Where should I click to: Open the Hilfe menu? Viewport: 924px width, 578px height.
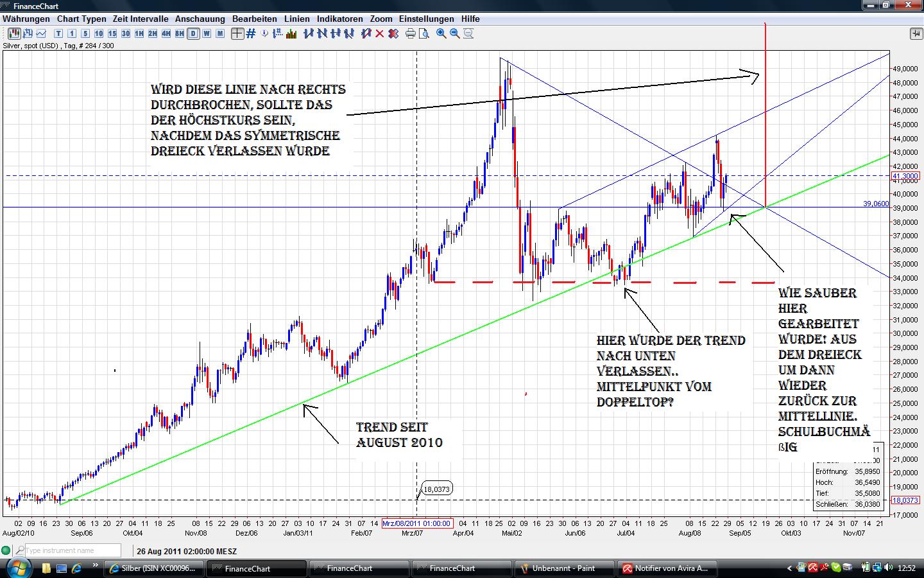[x=470, y=19]
